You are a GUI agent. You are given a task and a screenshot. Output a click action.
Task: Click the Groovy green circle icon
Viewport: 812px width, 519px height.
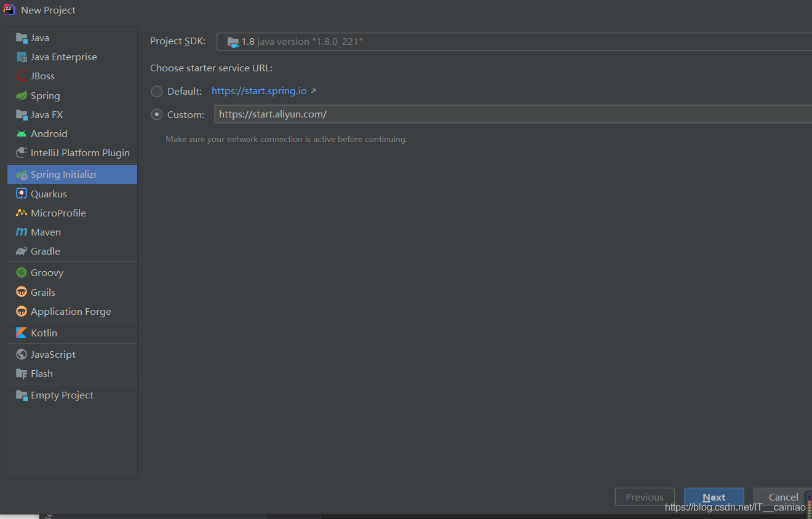pos(22,273)
